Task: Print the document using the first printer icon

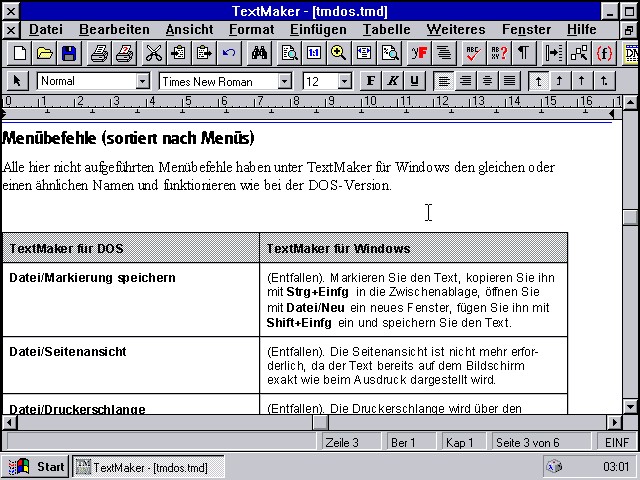Action: pyautogui.click(x=99, y=53)
